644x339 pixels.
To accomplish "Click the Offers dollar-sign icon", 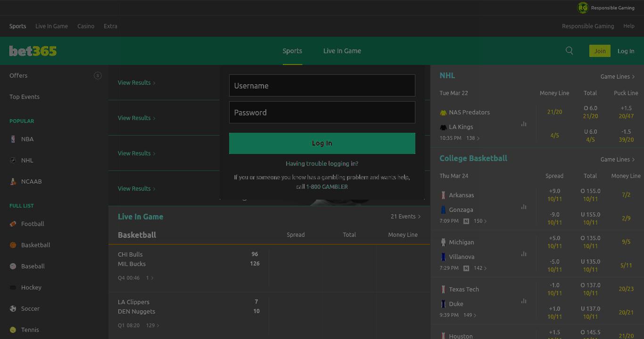I will [98, 75].
